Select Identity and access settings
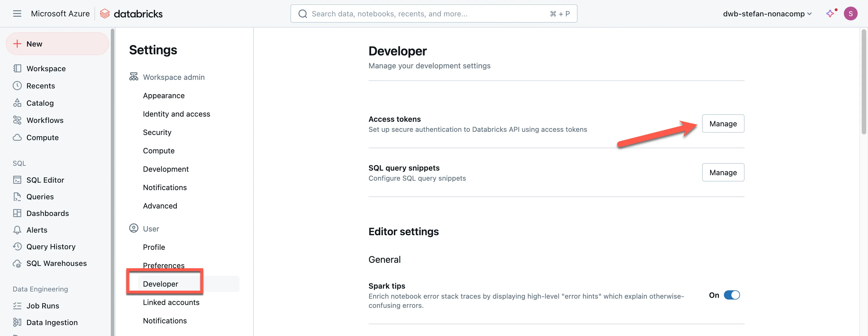 (176, 114)
